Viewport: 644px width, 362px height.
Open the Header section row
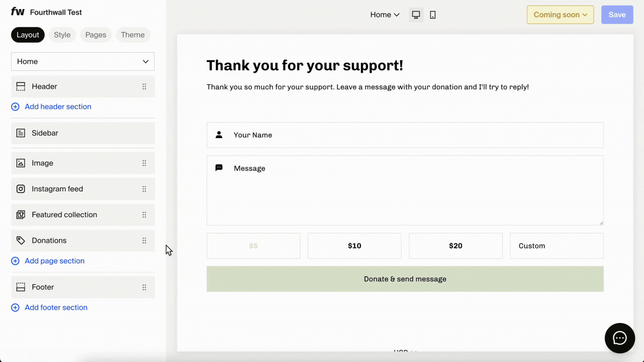(x=83, y=86)
